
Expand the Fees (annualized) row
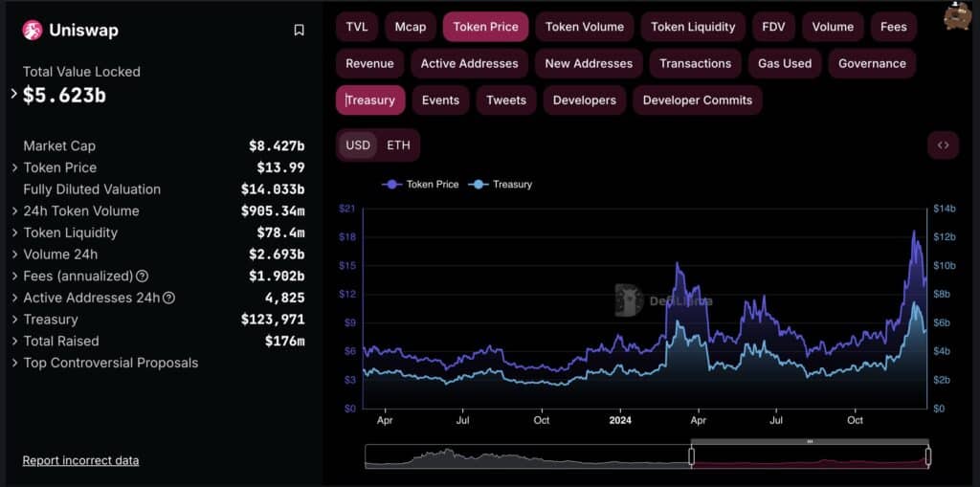[14, 276]
